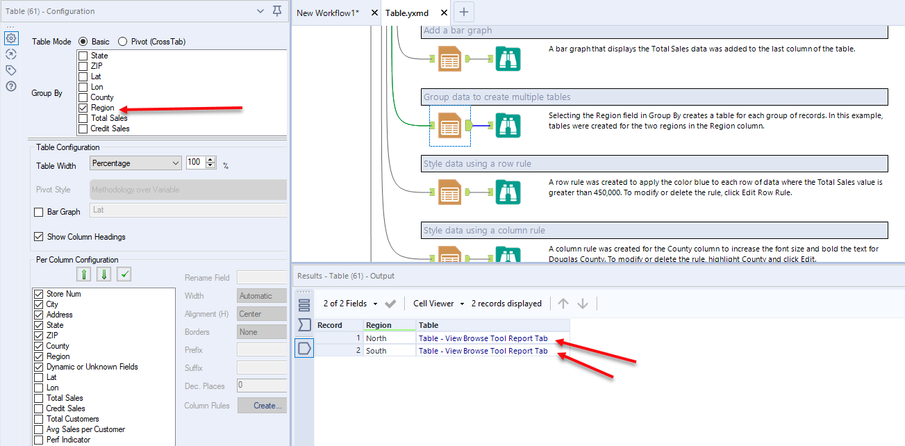Open North row Table report link
The height and width of the screenshot is (446, 905).
point(483,338)
